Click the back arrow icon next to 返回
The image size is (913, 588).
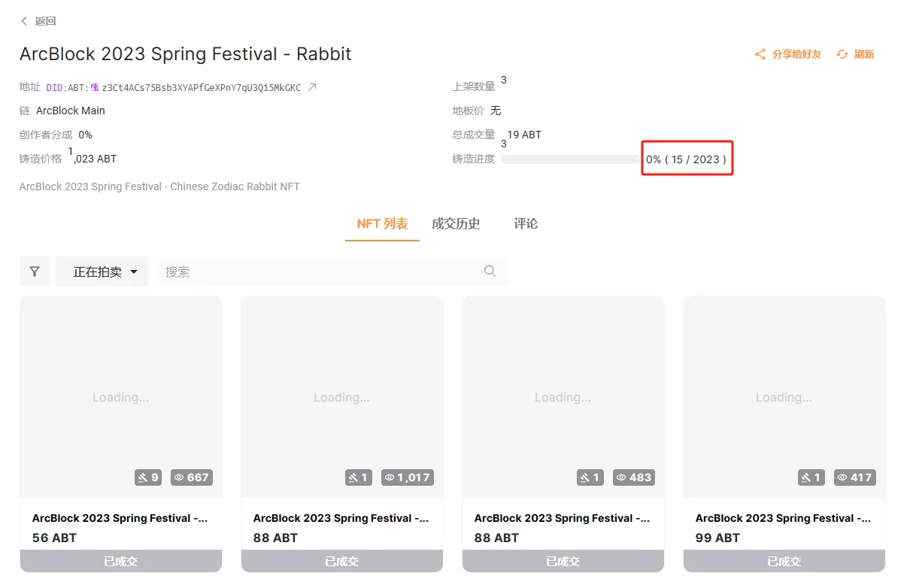[25, 21]
